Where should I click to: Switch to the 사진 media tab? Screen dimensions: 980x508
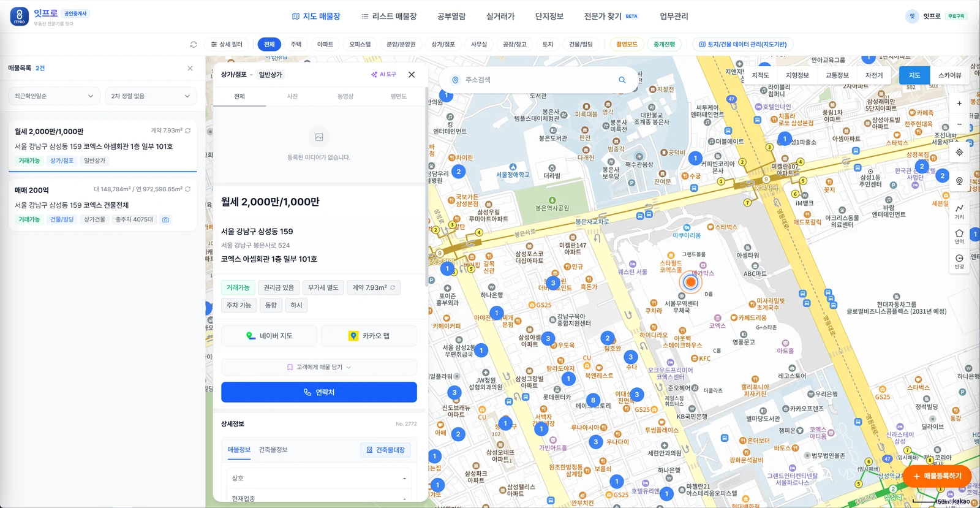coord(293,96)
